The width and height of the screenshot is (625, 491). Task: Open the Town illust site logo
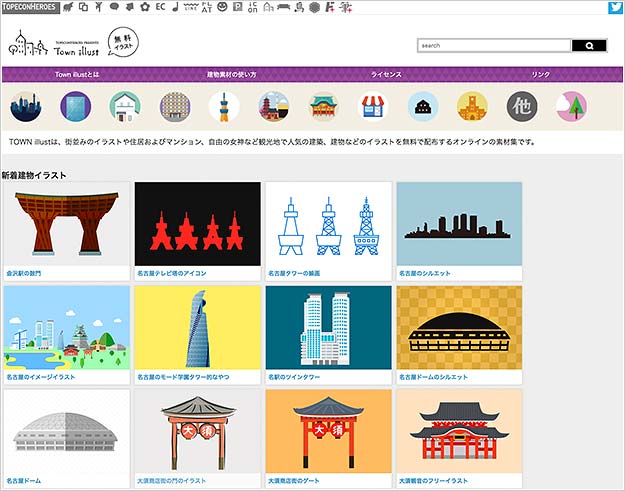[54, 44]
